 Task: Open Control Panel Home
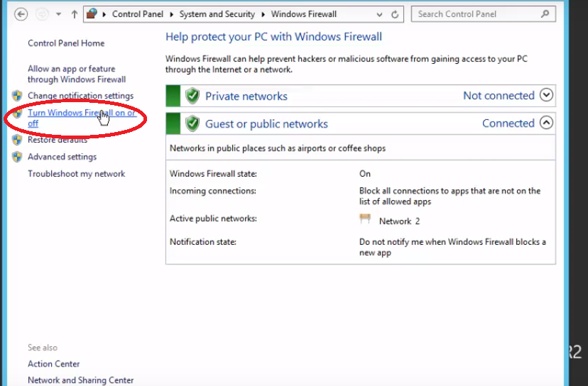(x=66, y=43)
